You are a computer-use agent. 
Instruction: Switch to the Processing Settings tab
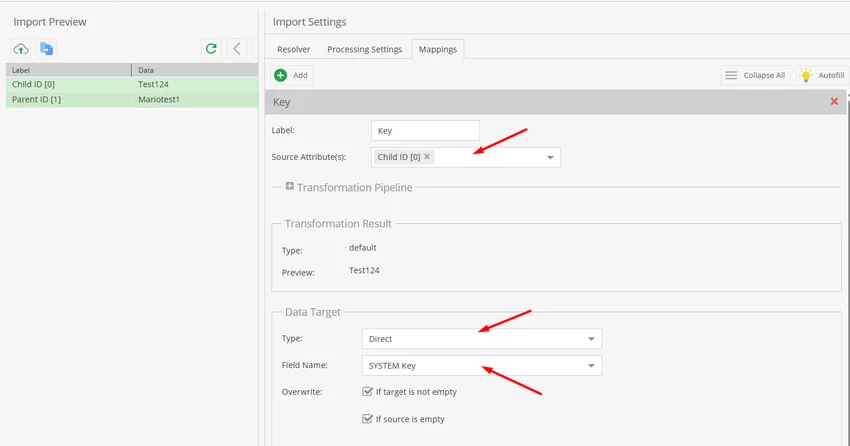coord(364,49)
